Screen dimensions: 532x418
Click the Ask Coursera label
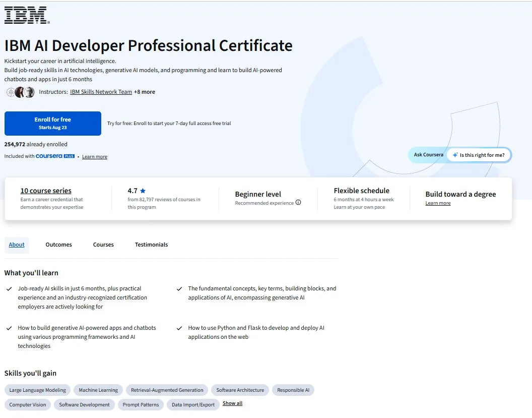428,154
